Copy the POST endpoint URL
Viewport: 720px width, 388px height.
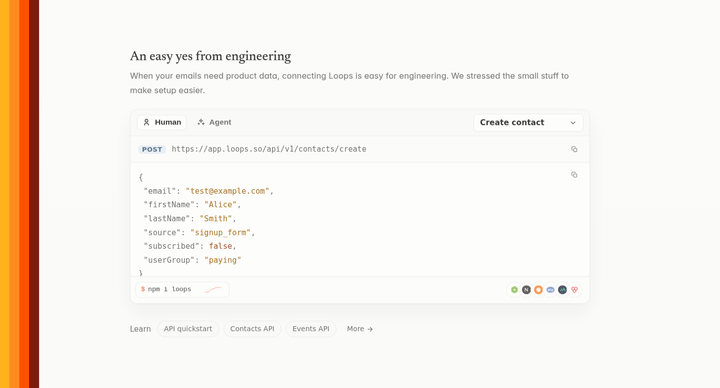pos(574,149)
